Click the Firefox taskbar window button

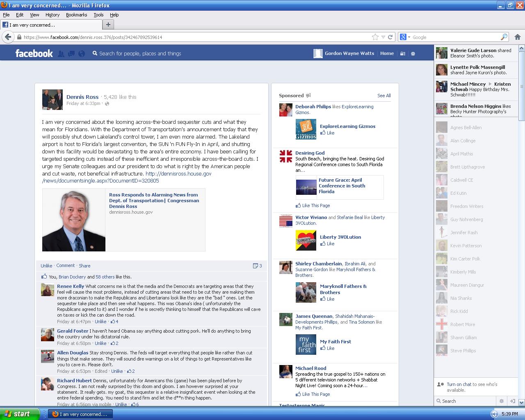click(x=80, y=414)
